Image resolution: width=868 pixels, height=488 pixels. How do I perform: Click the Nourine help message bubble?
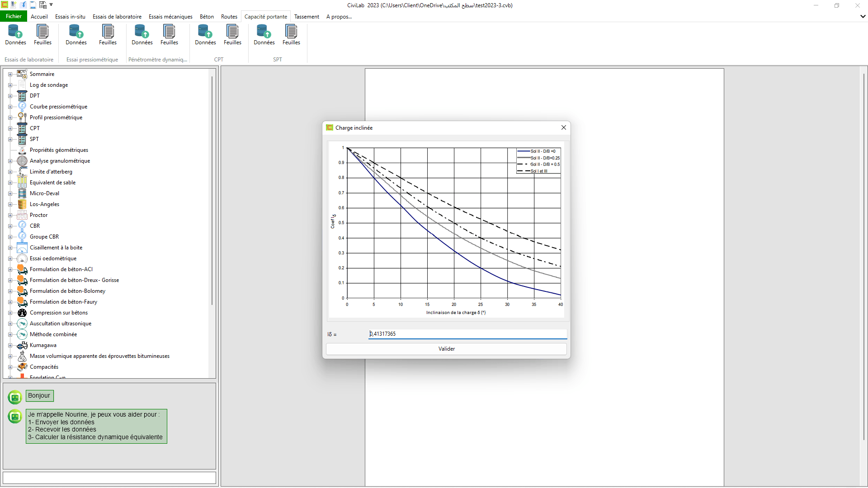[96, 426]
